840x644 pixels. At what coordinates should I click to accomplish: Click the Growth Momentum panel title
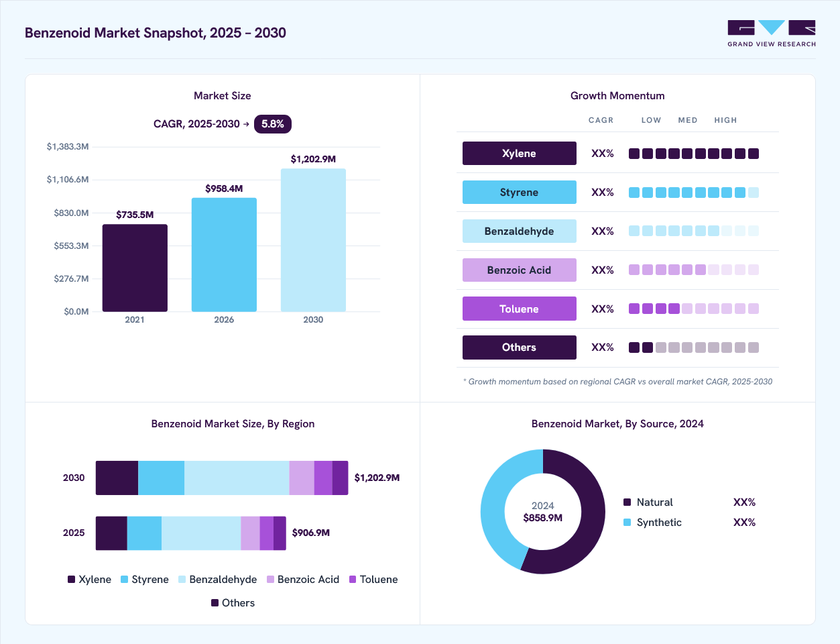617,96
